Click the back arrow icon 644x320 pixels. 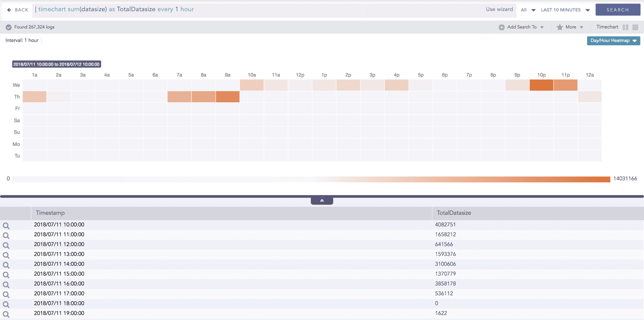coord(8,9)
